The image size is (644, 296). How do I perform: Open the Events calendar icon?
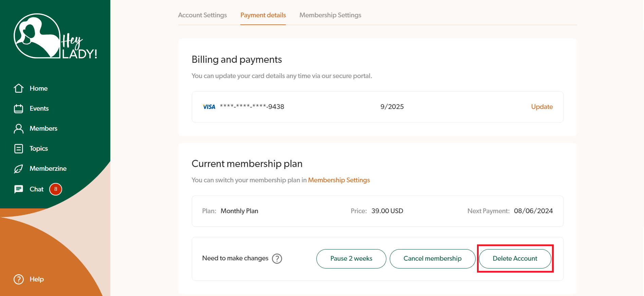pos(19,109)
